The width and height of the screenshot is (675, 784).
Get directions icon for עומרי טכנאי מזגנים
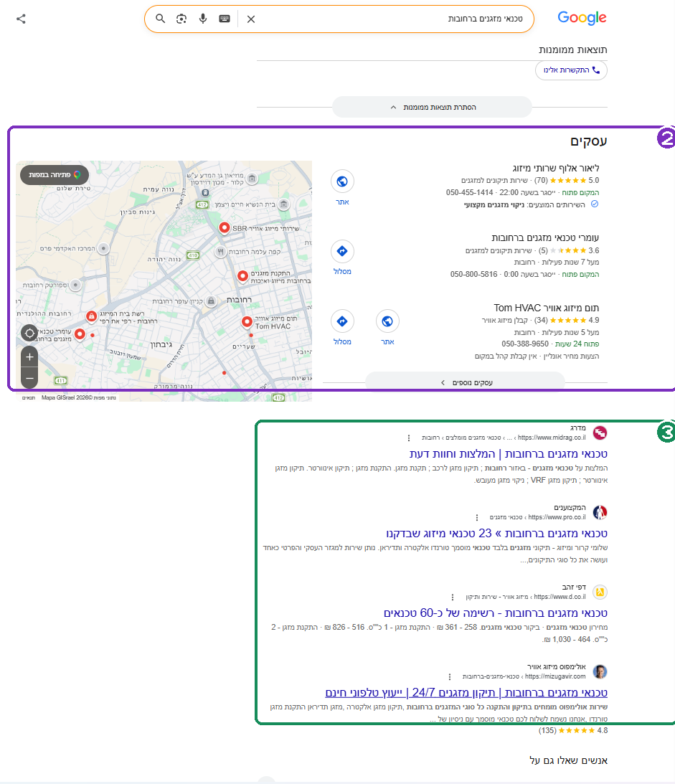(x=342, y=251)
